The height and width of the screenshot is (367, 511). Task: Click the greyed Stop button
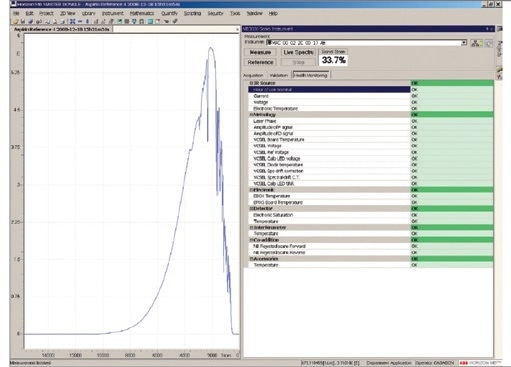point(298,62)
